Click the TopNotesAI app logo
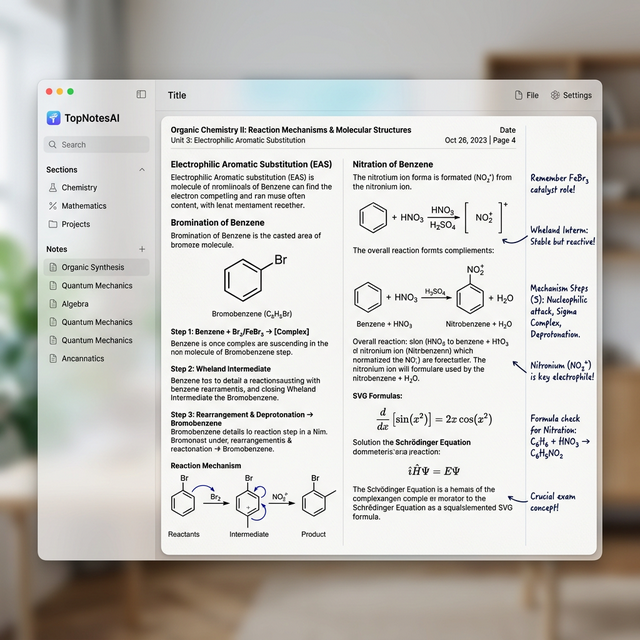The image size is (640, 640). pyautogui.click(x=53, y=118)
